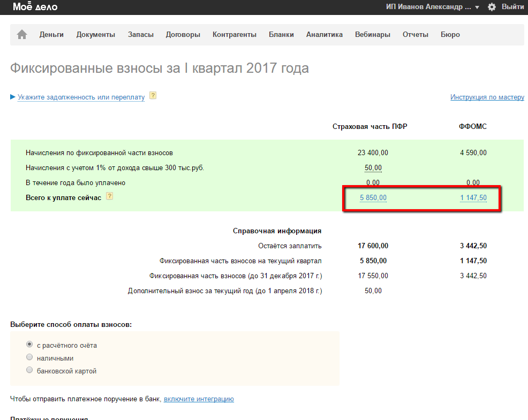
Task: Click the 5 850,00 amount to pay link
Action: click(x=373, y=197)
